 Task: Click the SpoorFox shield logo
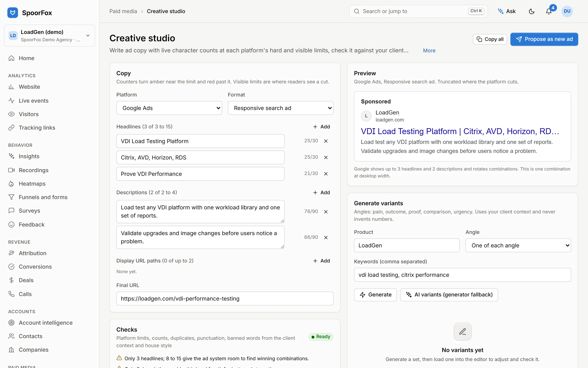click(13, 12)
